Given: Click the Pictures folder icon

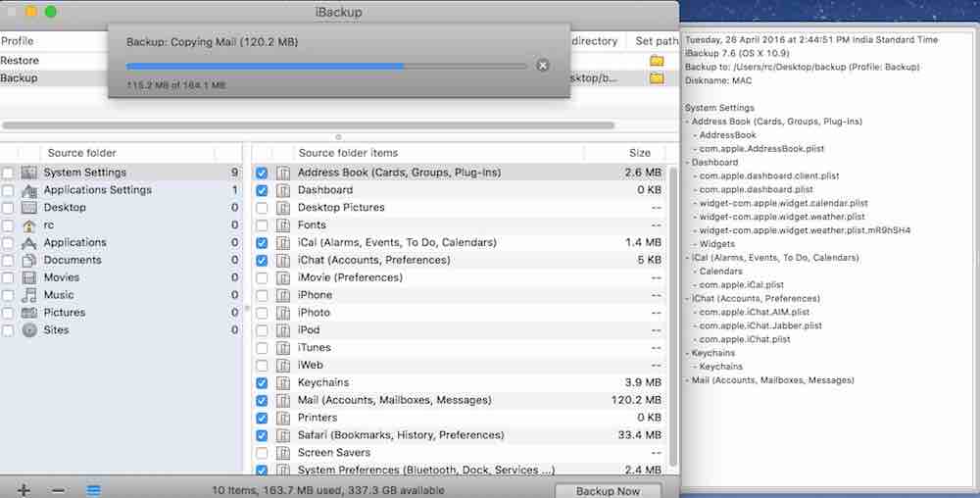Looking at the screenshot, I should coord(28,313).
